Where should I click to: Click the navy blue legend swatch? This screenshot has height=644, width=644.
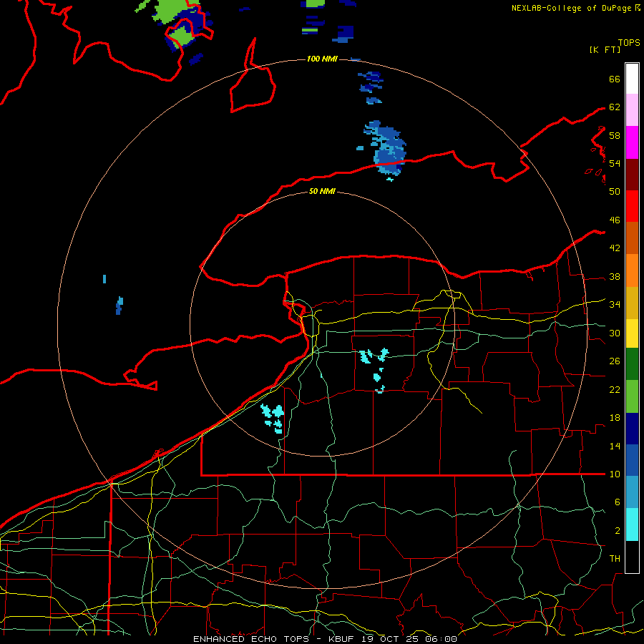[x=632, y=429]
